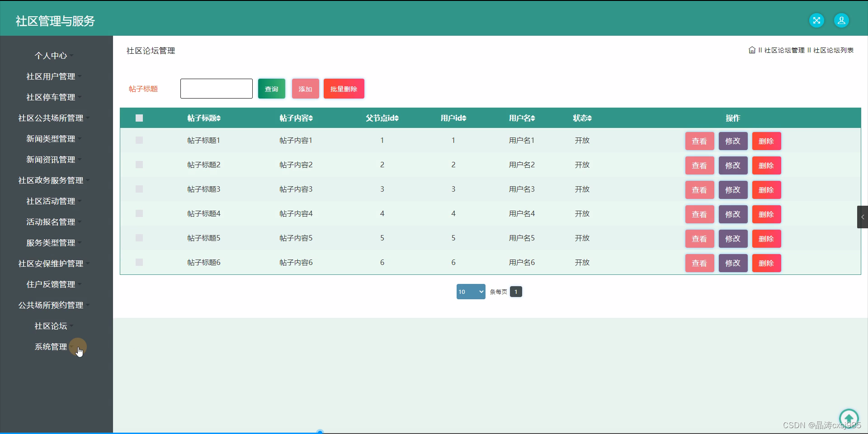The width and height of the screenshot is (868, 434).
Task: Click the 批量删除 batch delete button
Action: click(x=344, y=89)
